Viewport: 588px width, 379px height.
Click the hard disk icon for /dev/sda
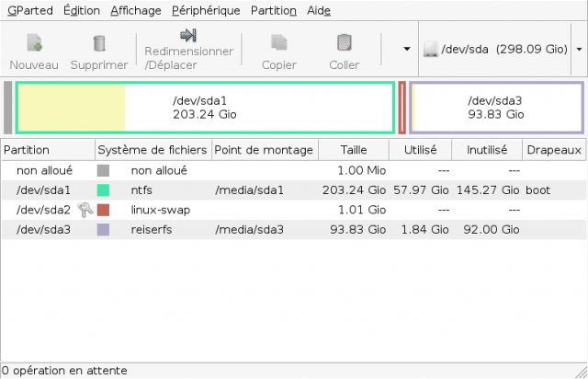431,49
